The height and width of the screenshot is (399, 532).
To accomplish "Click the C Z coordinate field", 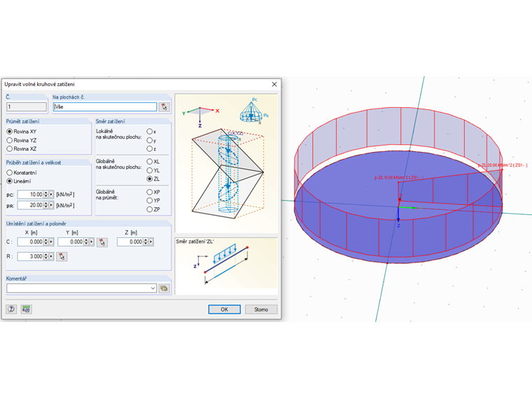I will (130, 242).
